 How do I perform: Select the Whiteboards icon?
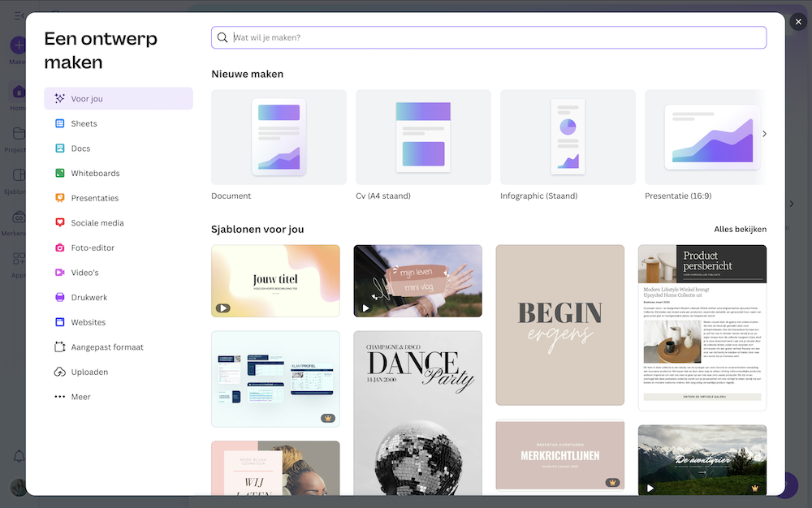coord(59,174)
